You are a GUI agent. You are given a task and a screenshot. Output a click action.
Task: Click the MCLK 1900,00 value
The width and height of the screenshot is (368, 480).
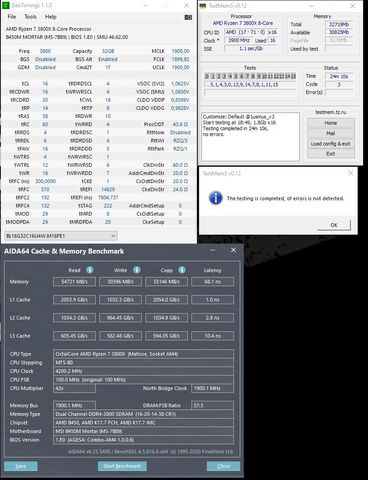pos(180,51)
